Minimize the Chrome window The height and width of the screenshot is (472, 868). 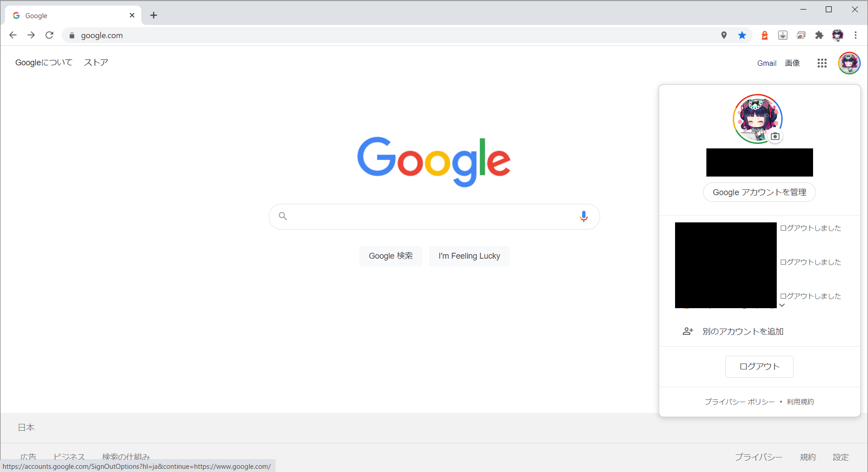tap(803, 10)
